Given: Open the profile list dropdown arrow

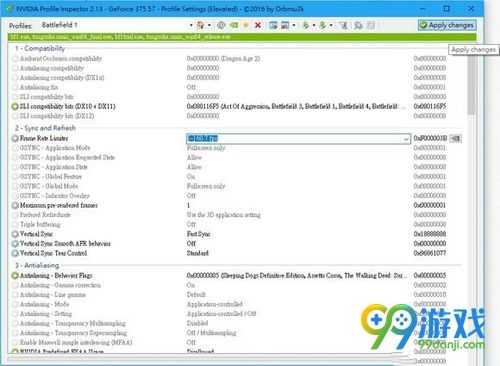Looking at the screenshot, I should [191, 25].
